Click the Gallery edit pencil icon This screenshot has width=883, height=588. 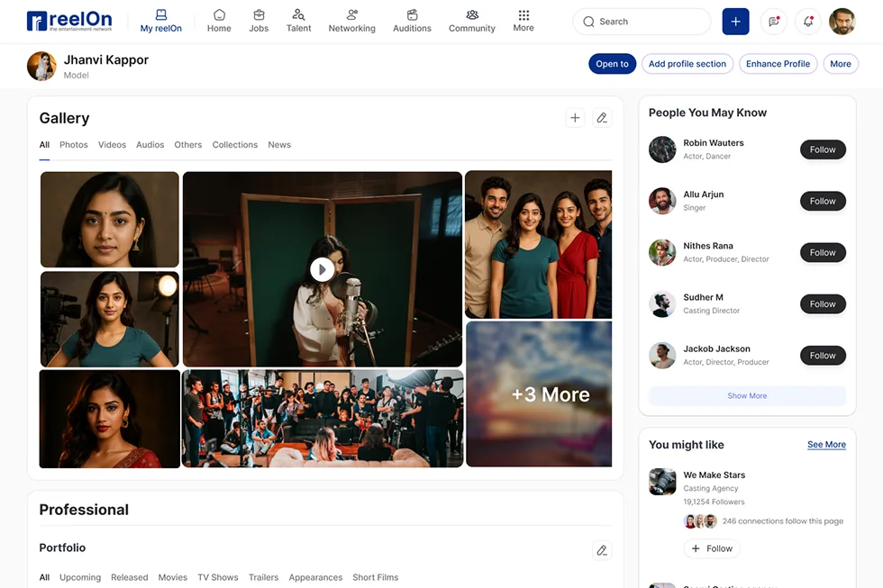pyautogui.click(x=603, y=118)
